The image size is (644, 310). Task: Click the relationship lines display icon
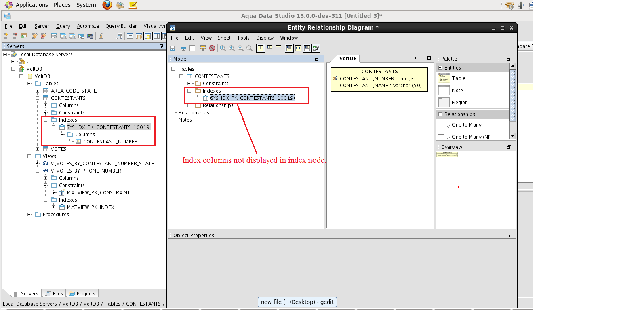click(316, 48)
